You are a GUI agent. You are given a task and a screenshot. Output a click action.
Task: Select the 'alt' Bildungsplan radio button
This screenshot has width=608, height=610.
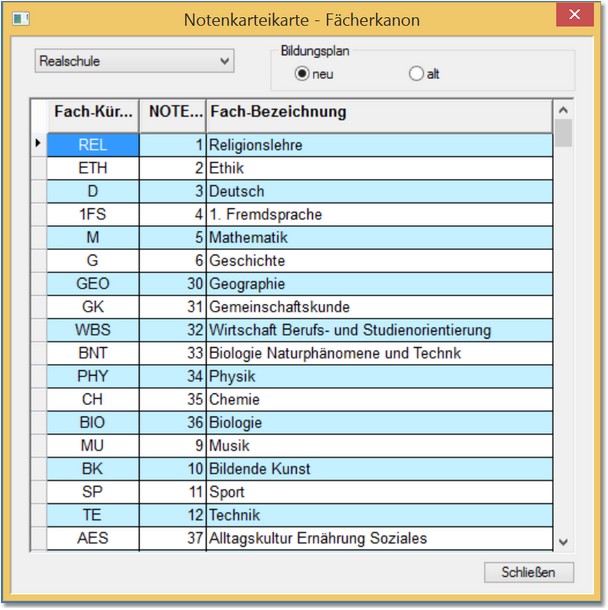[416, 74]
